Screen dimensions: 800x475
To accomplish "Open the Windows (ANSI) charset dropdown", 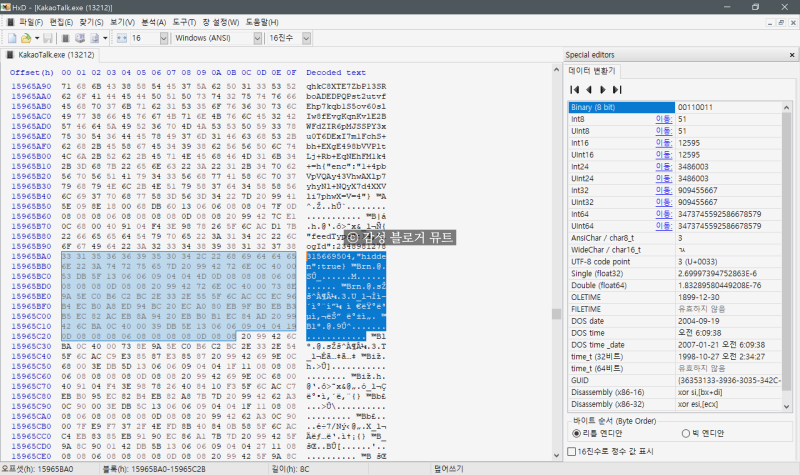I will pos(258,38).
